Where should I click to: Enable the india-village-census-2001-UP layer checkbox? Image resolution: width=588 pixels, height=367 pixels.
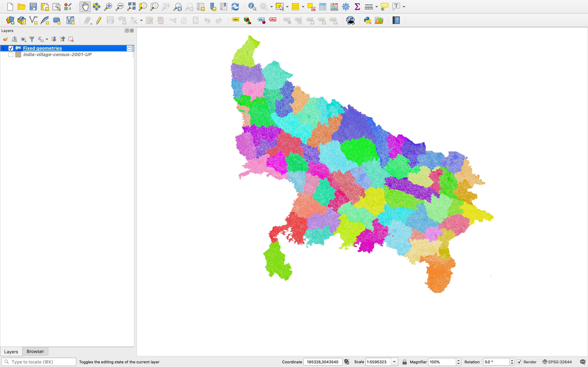click(x=11, y=55)
